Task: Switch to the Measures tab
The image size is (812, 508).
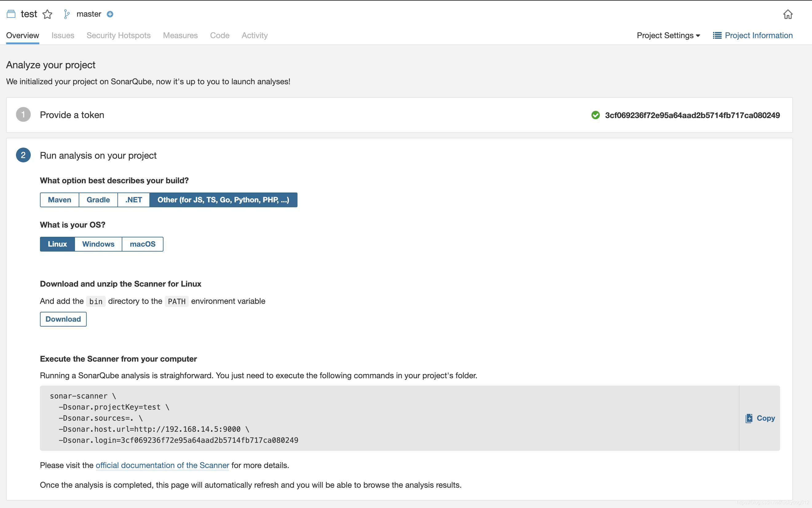Action: (x=180, y=35)
